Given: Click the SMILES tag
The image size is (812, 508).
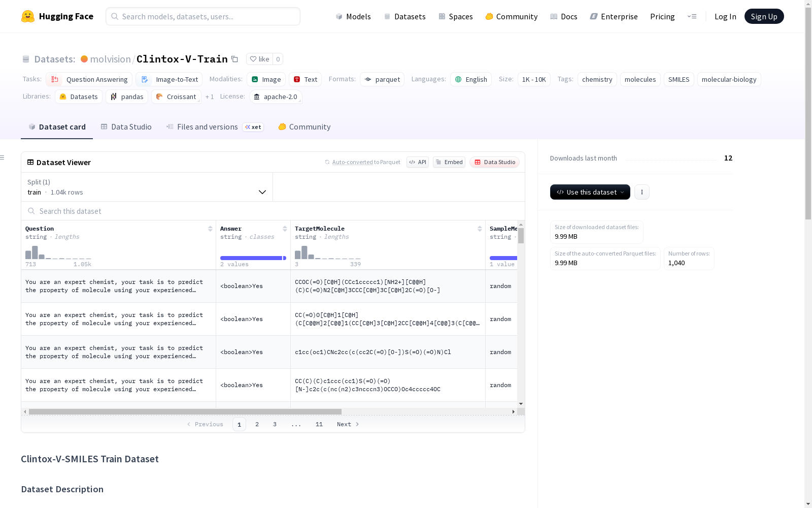Looking at the screenshot, I should [679, 79].
